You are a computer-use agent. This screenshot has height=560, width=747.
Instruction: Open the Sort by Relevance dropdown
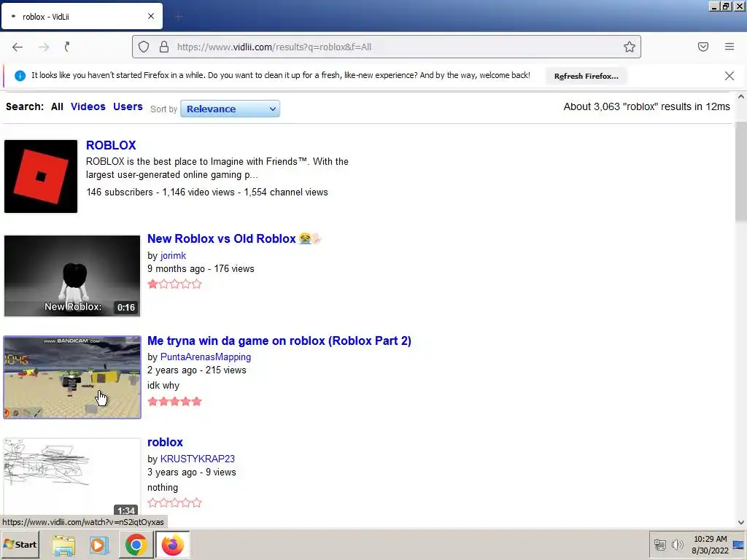tap(230, 109)
